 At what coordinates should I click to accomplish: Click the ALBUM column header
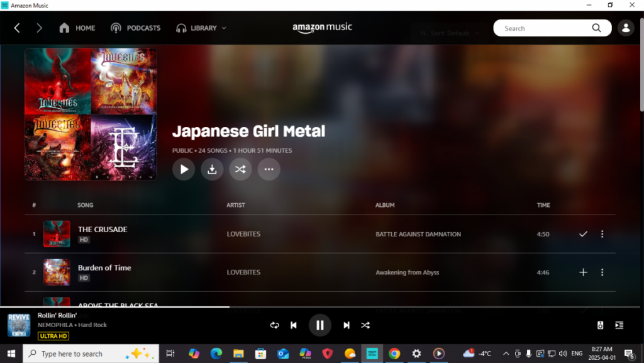(x=385, y=205)
